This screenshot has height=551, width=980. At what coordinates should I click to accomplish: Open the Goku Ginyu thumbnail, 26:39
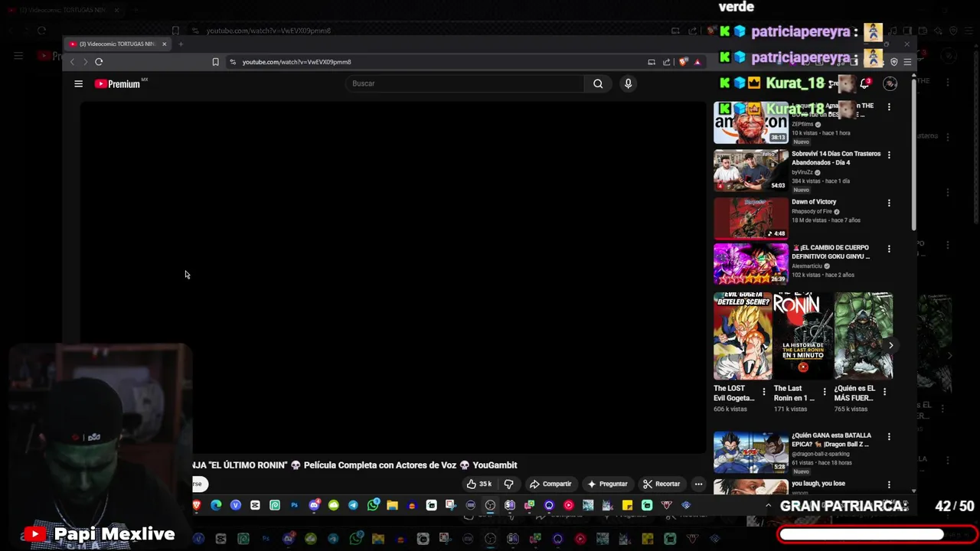click(751, 264)
